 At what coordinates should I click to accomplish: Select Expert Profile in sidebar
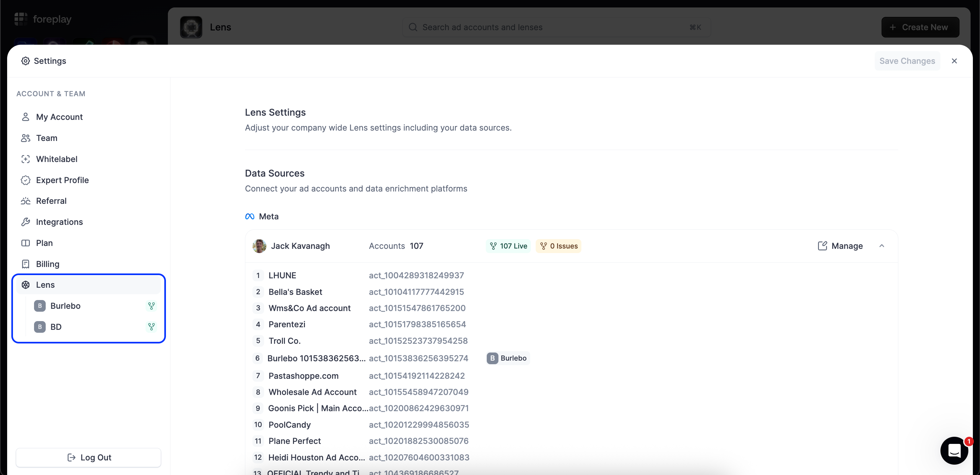click(x=88, y=180)
